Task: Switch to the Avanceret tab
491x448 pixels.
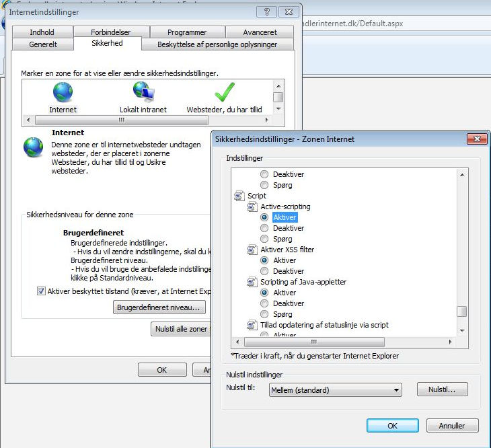Action: [x=260, y=32]
